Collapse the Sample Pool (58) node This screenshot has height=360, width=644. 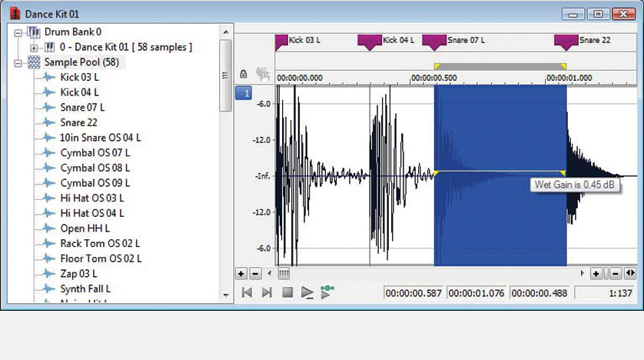click(19, 62)
